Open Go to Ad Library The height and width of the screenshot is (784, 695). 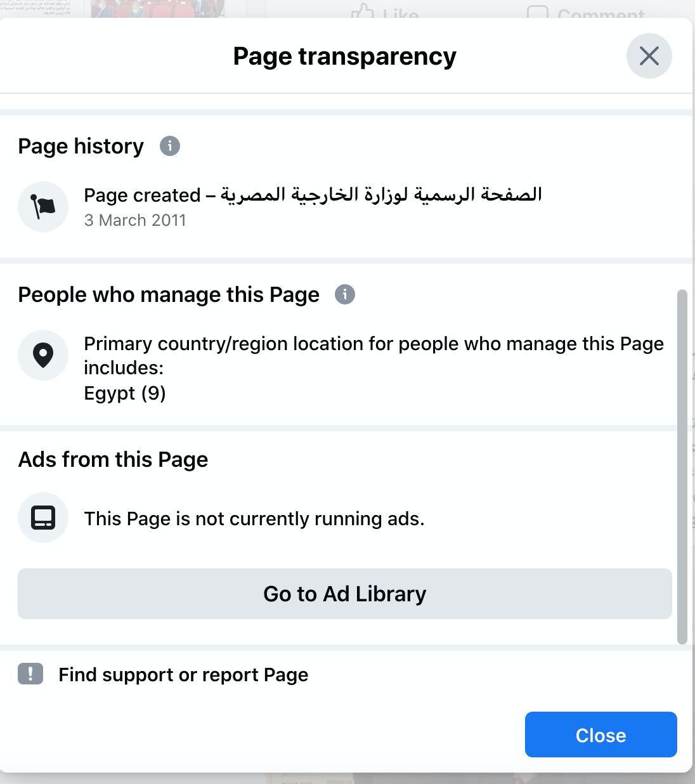[344, 594]
